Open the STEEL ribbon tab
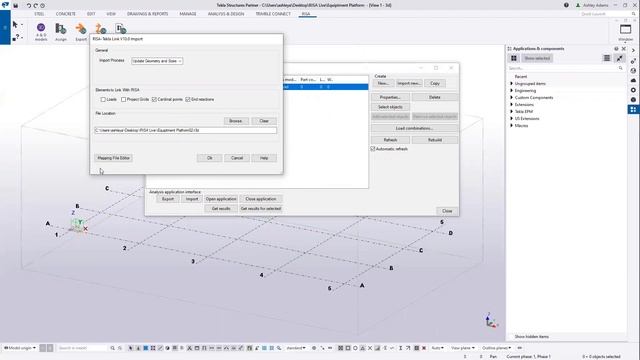This screenshot has height=360, width=640. click(39, 14)
